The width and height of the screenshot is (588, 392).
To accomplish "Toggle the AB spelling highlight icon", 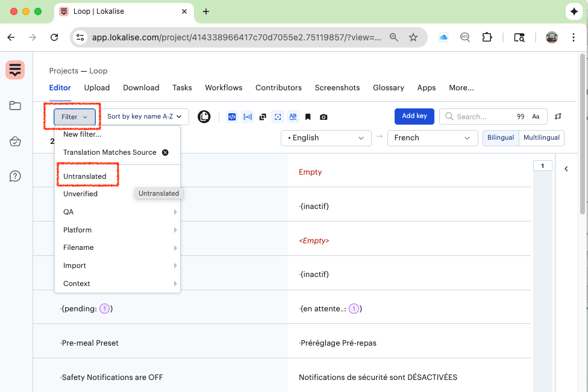I will [293, 117].
